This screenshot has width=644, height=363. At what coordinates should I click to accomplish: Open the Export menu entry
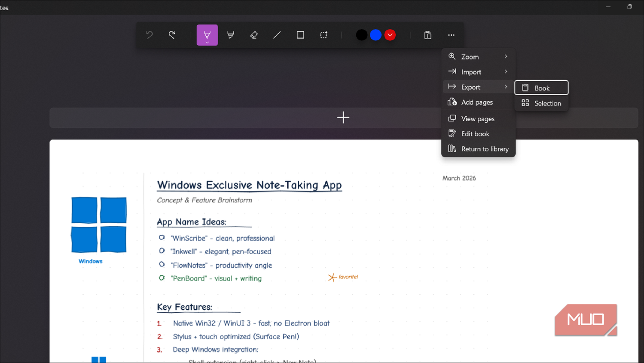(x=478, y=87)
